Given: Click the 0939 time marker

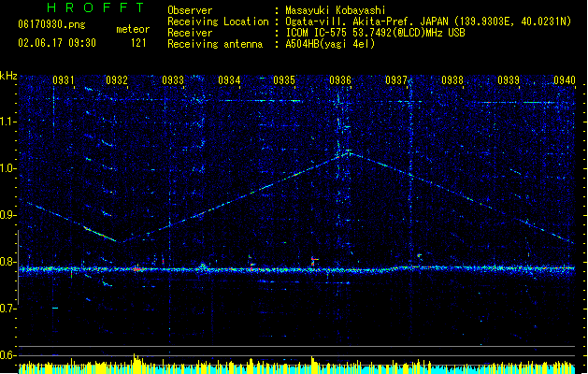Looking at the screenshot, I should pos(509,80).
